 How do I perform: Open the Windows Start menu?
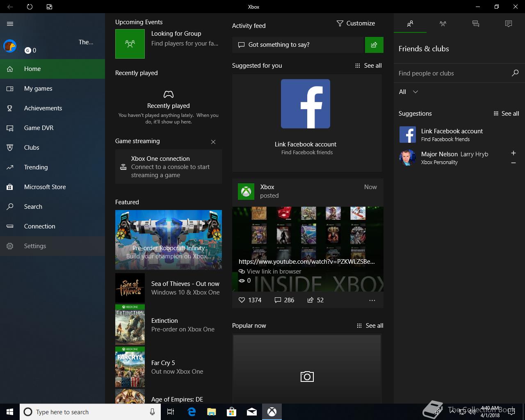pos(10,412)
